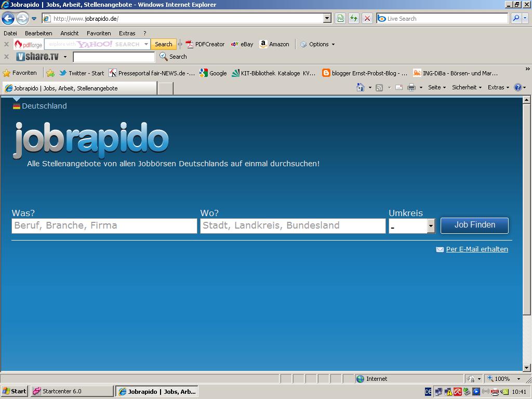Select the Jobrapido browser tab

80,88
